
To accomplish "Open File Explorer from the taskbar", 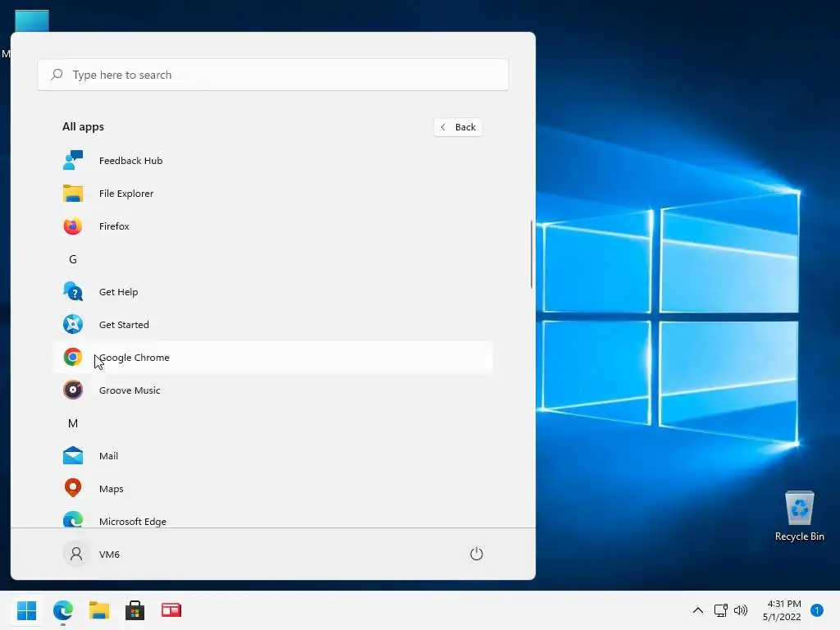I will (x=99, y=610).
